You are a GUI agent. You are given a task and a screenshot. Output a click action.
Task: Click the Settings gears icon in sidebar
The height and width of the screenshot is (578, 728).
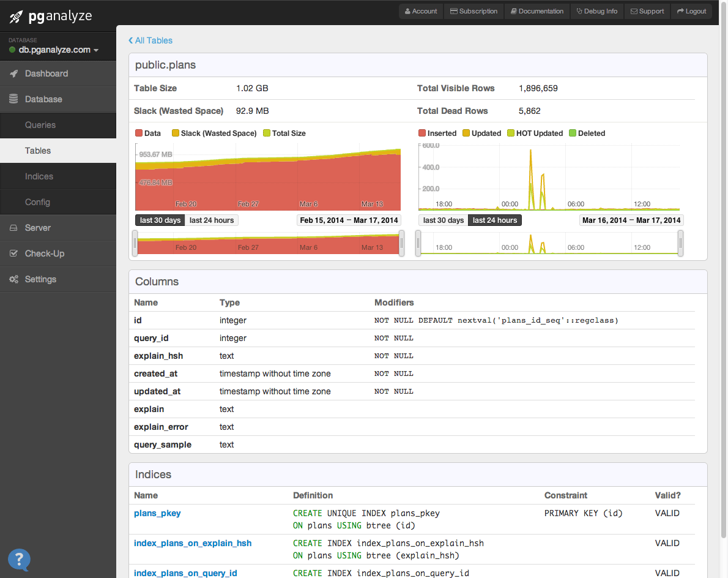coord(14,279)
